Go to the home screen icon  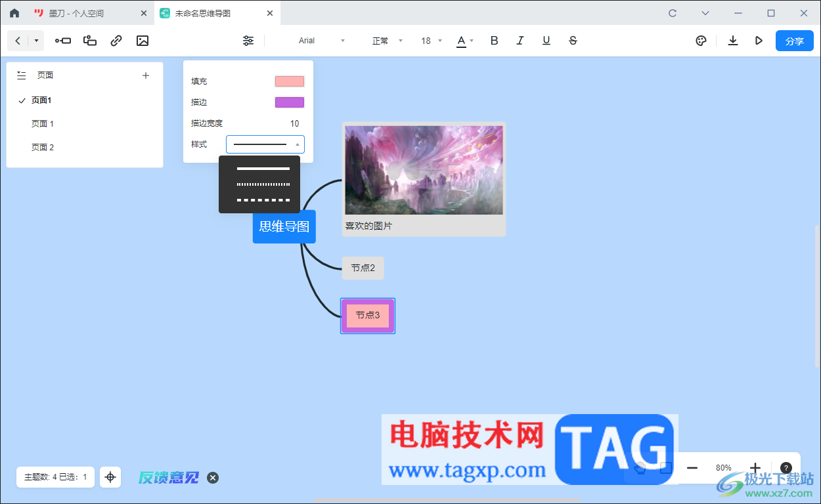coord(14,13)
